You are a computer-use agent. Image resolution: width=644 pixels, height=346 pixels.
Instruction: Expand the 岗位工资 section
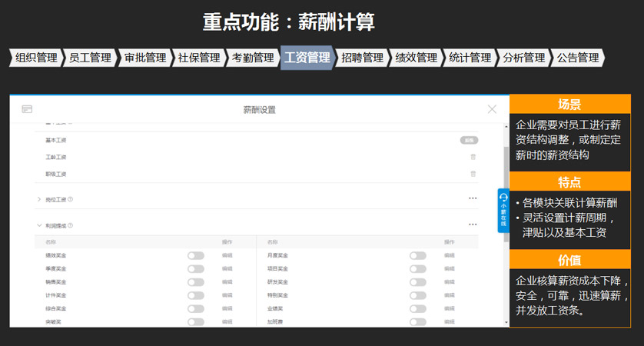click(x=39, y=200)
